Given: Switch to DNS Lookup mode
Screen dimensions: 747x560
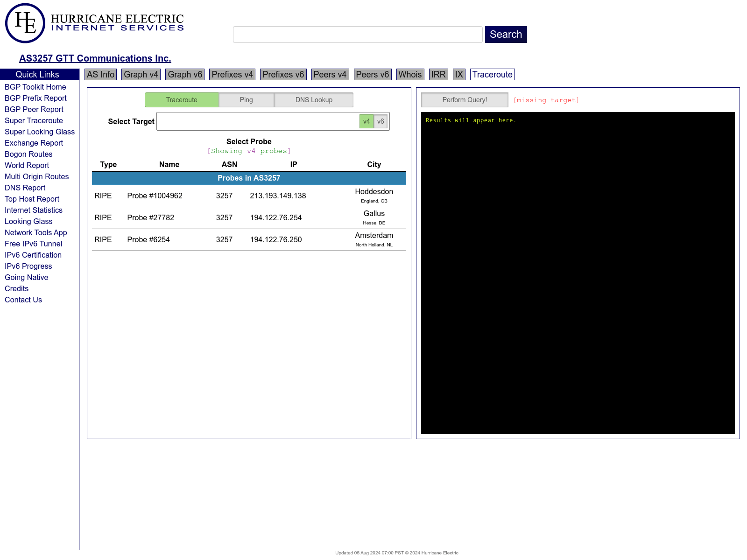Looking at the screenshot, I should pos(314,100).
